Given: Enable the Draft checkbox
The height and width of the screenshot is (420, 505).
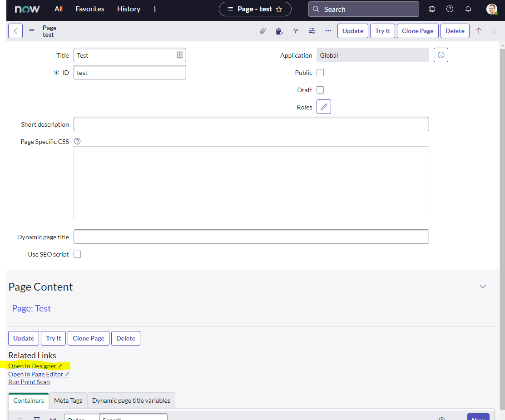Looking at the screenshot, I should [320, 89].
